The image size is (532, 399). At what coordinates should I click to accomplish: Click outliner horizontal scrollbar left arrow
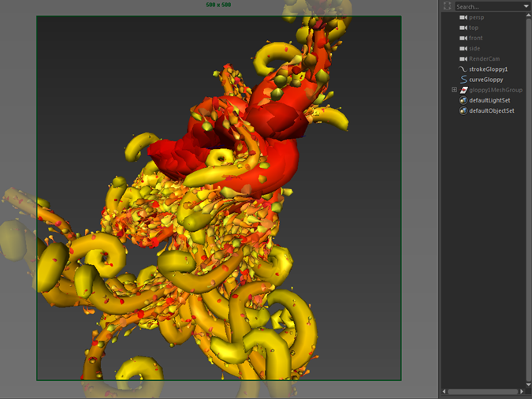click(445, 392)
